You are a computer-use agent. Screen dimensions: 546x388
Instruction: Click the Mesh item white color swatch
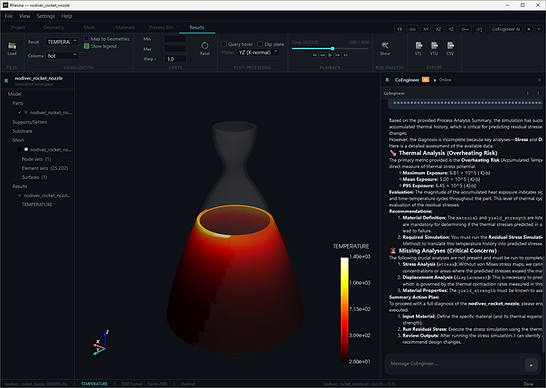(26, 149)
